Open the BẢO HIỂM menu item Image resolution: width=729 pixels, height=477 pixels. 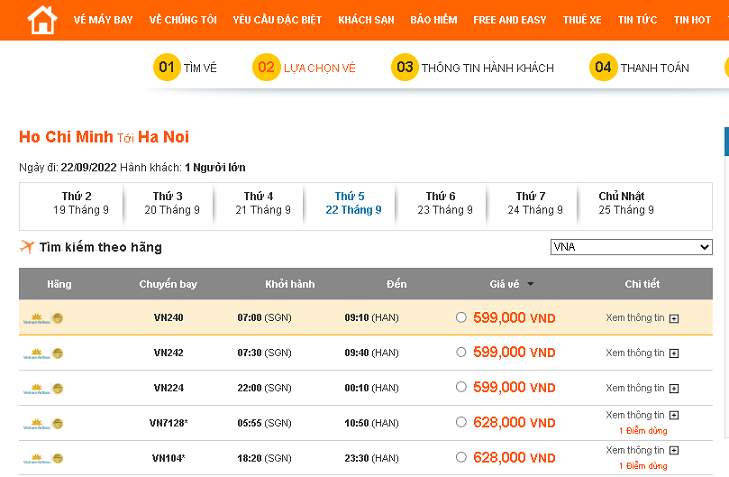click(x=434, y=20)
